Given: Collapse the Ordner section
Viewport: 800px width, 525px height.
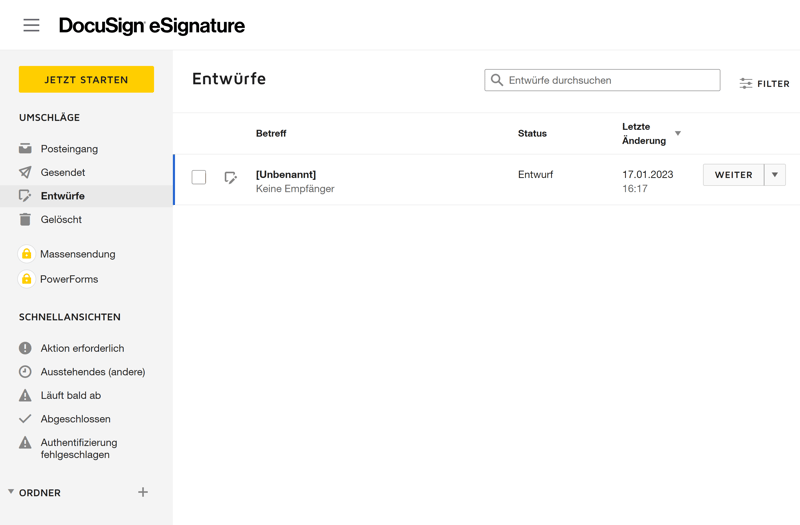Looking at the screenshot, I should pos(11,492).
